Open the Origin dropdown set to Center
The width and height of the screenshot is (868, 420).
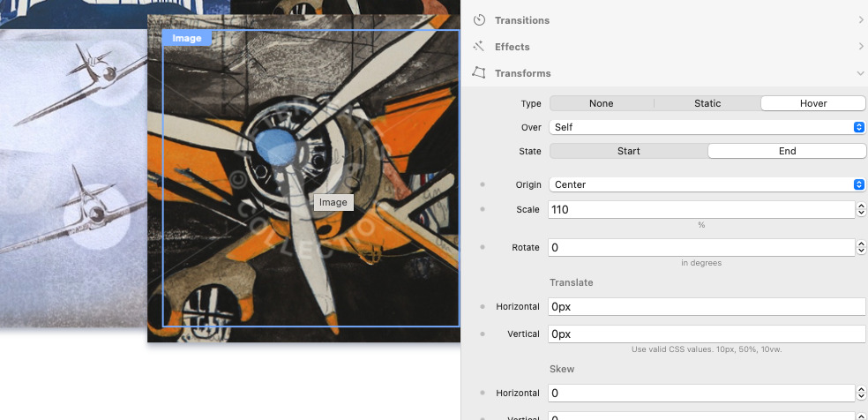coord(707,184)
